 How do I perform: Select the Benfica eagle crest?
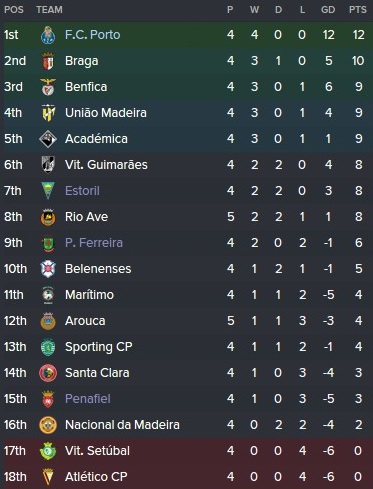(48, 87)
